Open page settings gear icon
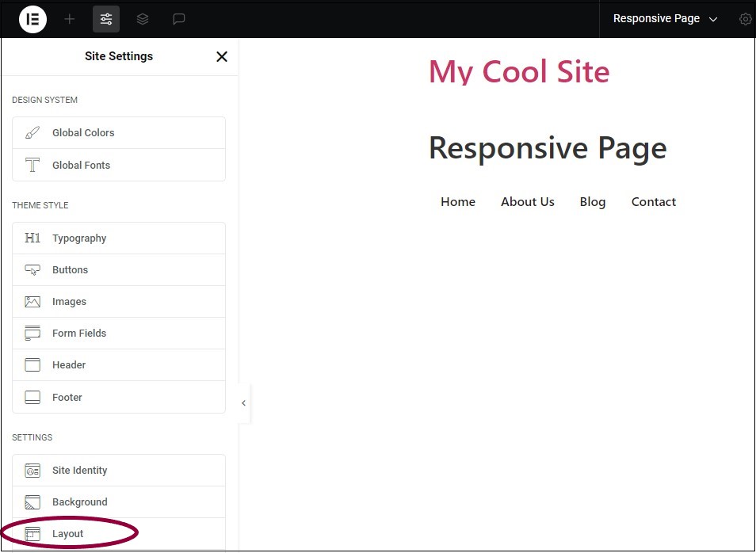This screenshot has width=756, height=553. 745,19
